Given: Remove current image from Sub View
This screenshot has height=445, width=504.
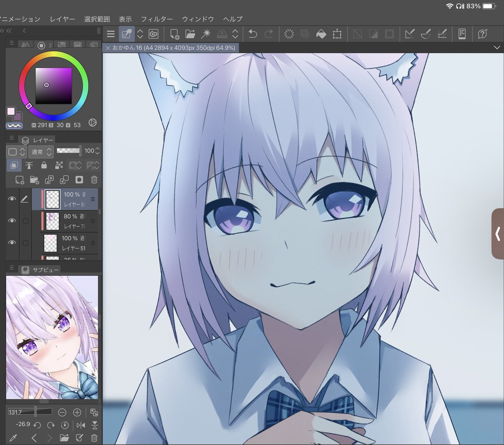Looking at the screenshot, I should [94, 438].
